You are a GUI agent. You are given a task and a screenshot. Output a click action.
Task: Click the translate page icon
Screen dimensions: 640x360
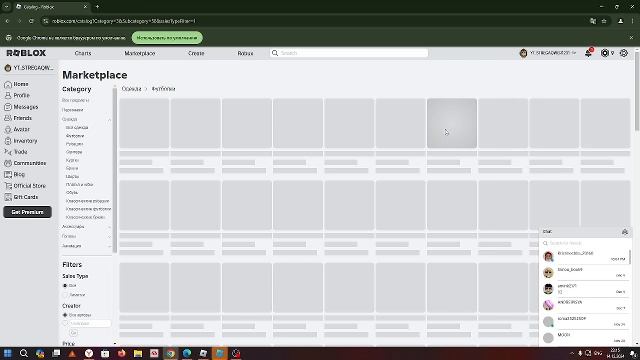593,21
